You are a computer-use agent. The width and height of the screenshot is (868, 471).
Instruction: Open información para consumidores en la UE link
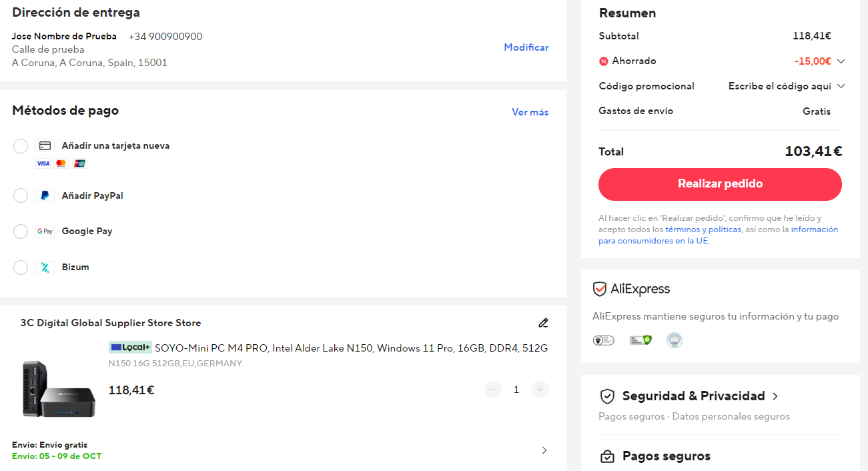718,235
